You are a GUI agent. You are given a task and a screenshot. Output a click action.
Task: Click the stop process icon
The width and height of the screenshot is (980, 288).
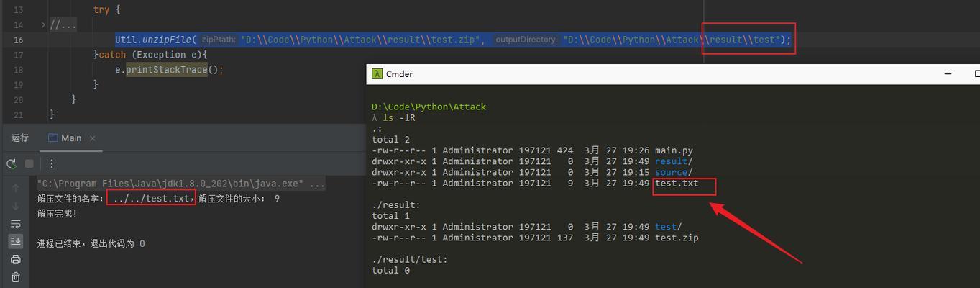(29, 164)
